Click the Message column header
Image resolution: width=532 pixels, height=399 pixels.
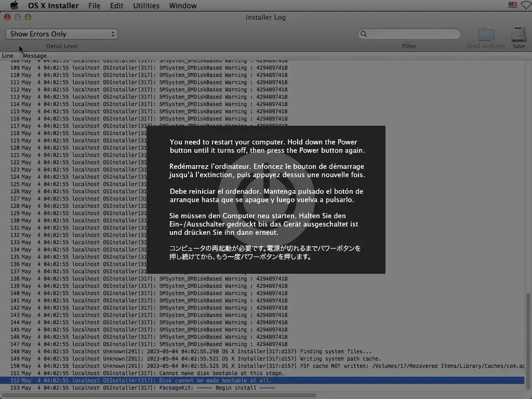[35, 56]
